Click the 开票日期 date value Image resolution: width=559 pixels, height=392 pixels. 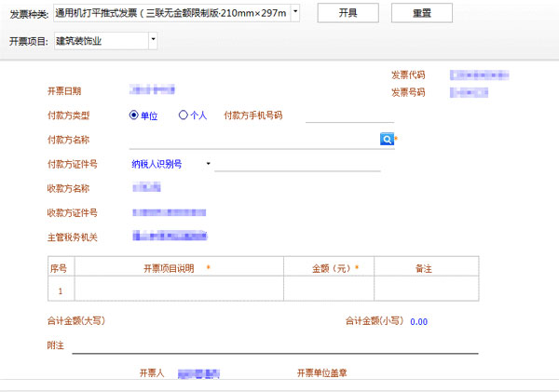[153, 90]
